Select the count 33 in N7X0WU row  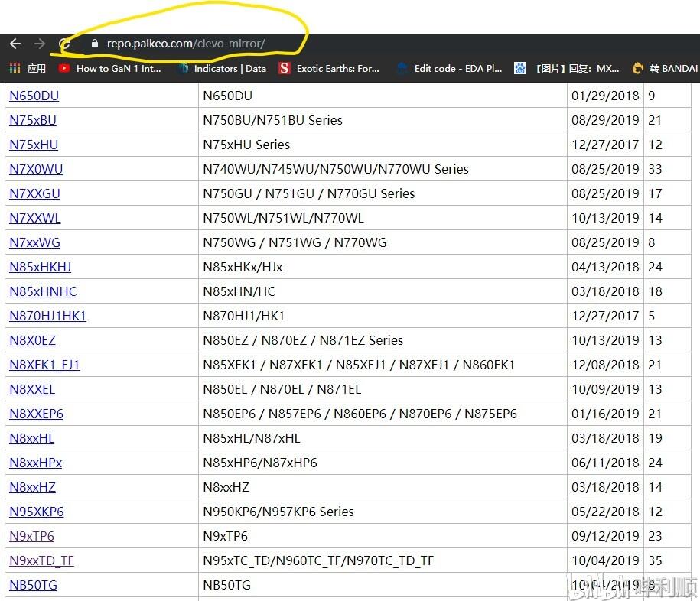pyautogui.click(x=655, y=170)
